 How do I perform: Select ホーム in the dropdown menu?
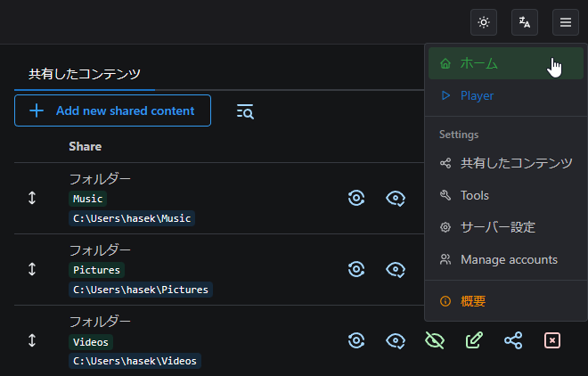505,63
